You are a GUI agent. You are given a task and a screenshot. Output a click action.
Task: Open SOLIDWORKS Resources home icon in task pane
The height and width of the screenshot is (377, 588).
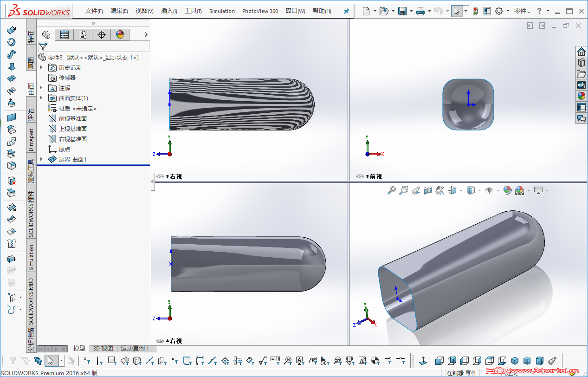pos(581,51)
